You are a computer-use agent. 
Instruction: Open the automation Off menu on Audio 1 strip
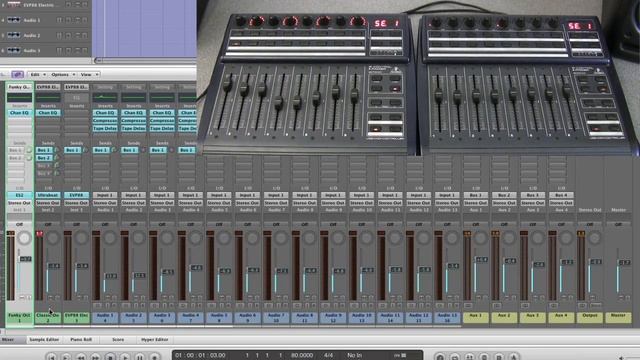(x=105, y=224)
